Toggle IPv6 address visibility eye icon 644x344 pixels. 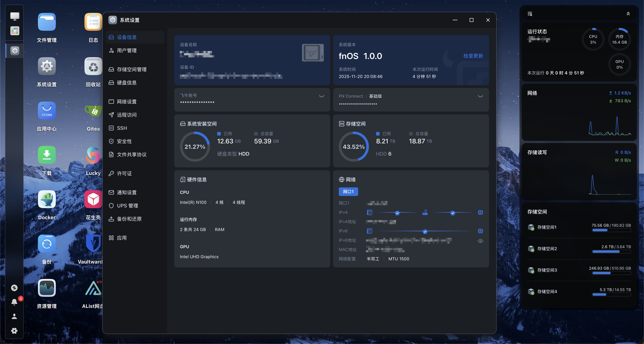tap(480, 241)
